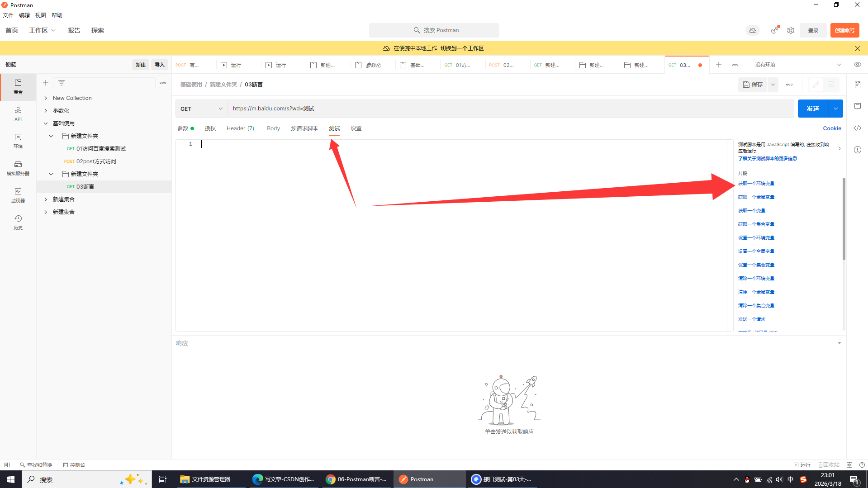Click the 发送 button
The width and height of the screenshot is (868, 488).
click(x=813, y=109)
